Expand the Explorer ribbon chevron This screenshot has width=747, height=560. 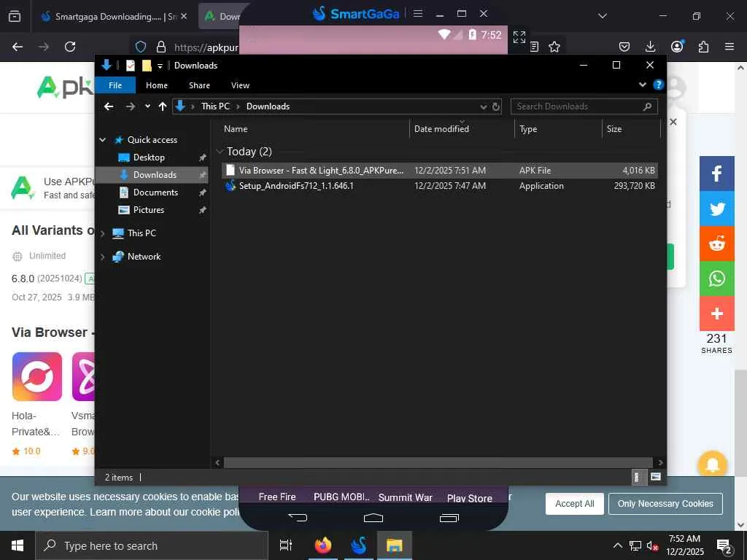tap(642, 85)
